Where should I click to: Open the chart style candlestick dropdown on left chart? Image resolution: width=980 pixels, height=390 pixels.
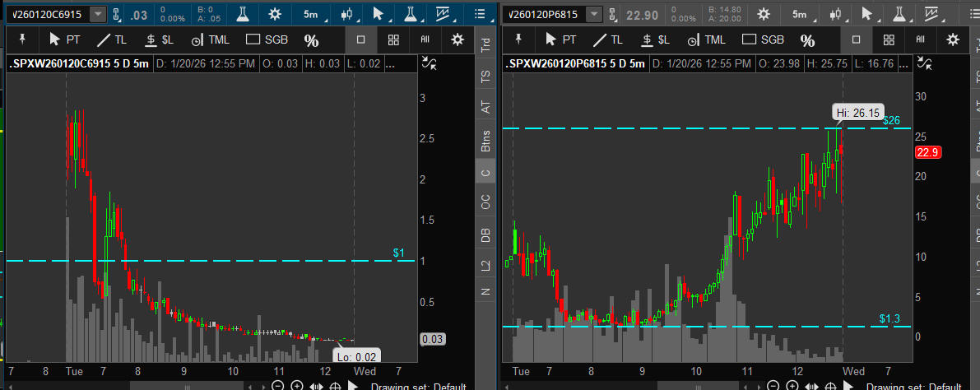point(347,15)
